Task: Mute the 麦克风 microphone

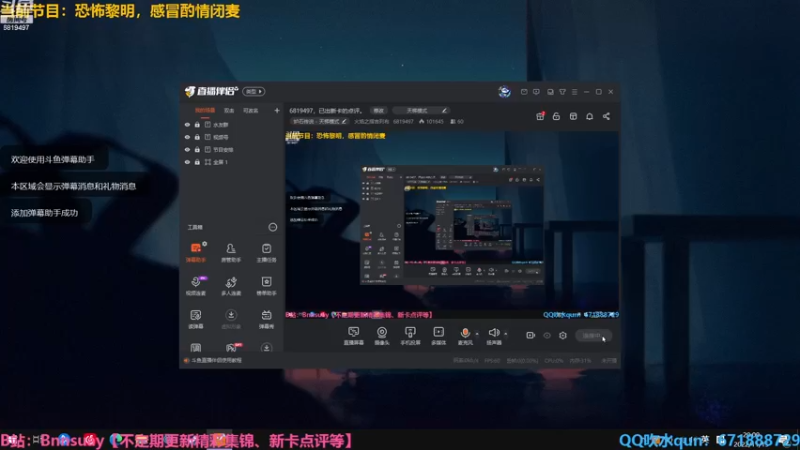Action: click(x=465, y=336)
